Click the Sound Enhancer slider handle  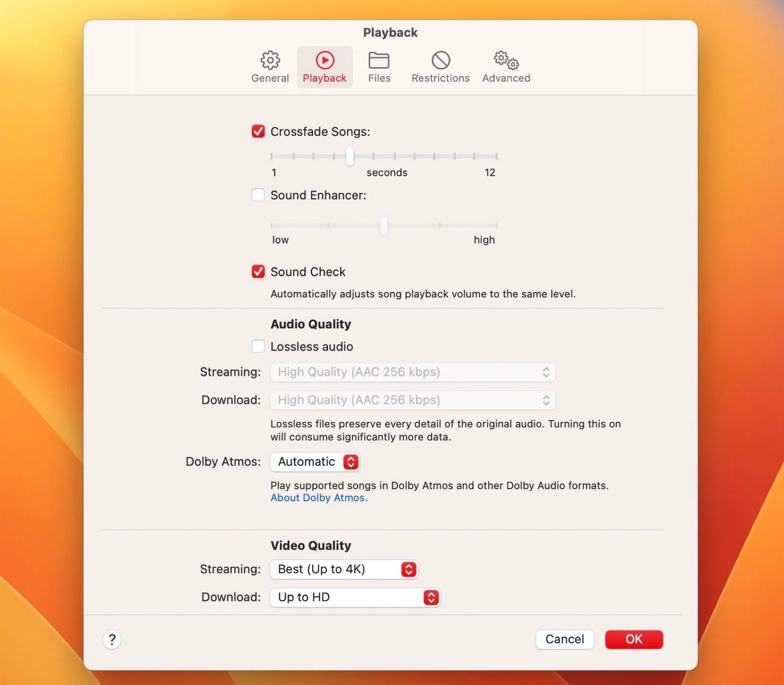click(384, 225)
